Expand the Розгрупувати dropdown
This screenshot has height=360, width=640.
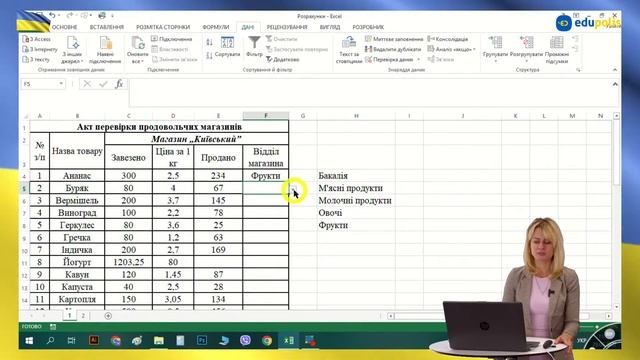point(526,60)
